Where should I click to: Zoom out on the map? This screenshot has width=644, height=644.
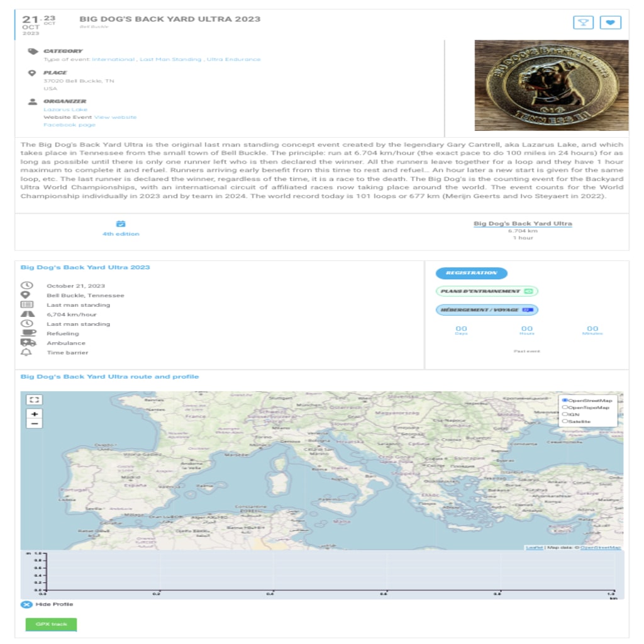35,424
